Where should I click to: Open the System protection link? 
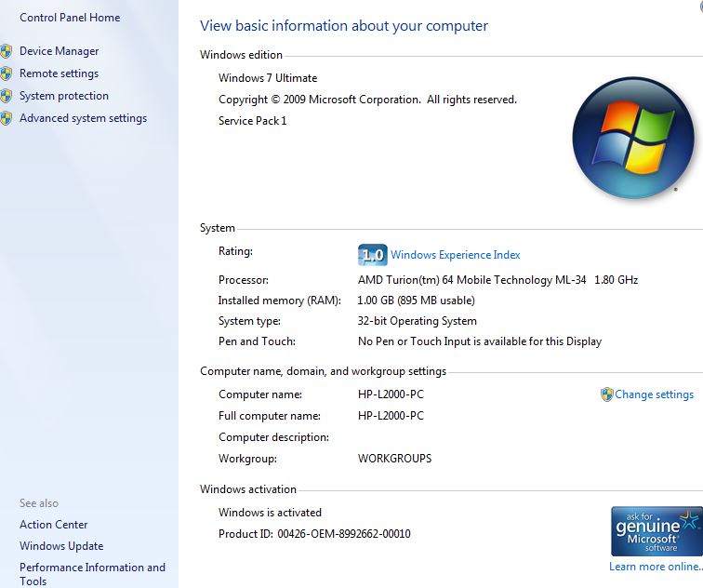pyautogui.click(x=64, y=96)
